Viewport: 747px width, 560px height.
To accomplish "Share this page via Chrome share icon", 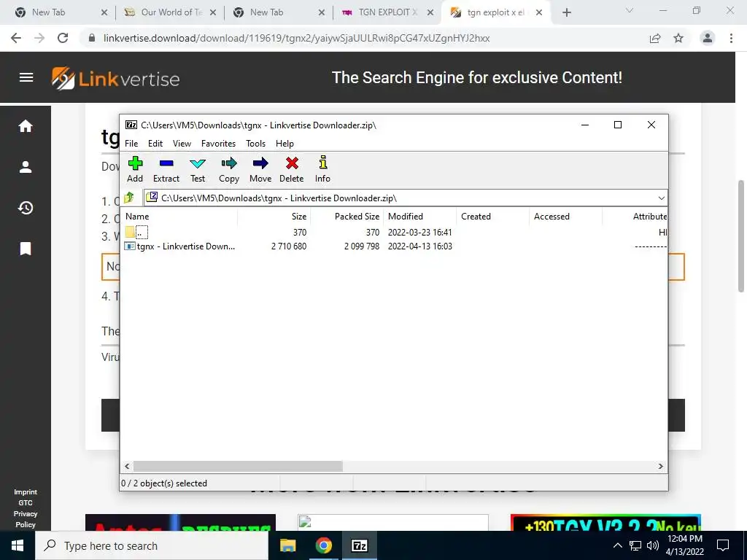I will click(655, 38).
